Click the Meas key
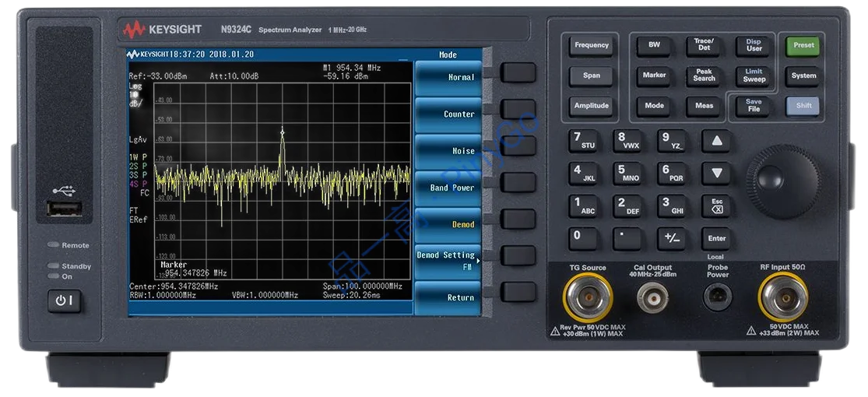Screen dimensions: 868x397 click(x=704, y=106)
